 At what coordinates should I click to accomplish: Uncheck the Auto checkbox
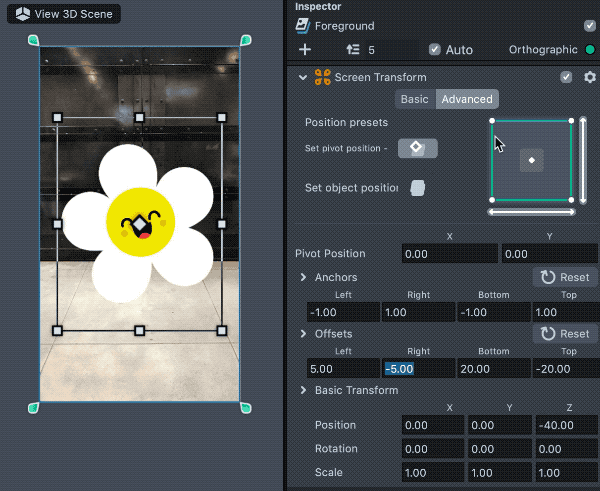coord(434,49)
